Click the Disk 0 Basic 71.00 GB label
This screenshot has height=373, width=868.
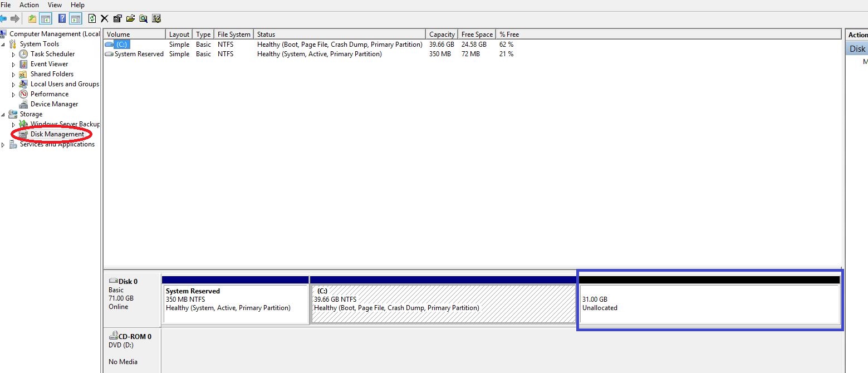pos(132,300)
